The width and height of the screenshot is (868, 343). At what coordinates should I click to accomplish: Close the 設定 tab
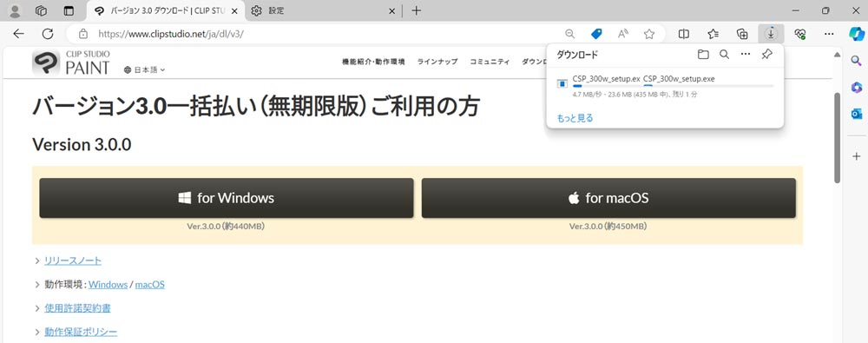coord(392,10)
